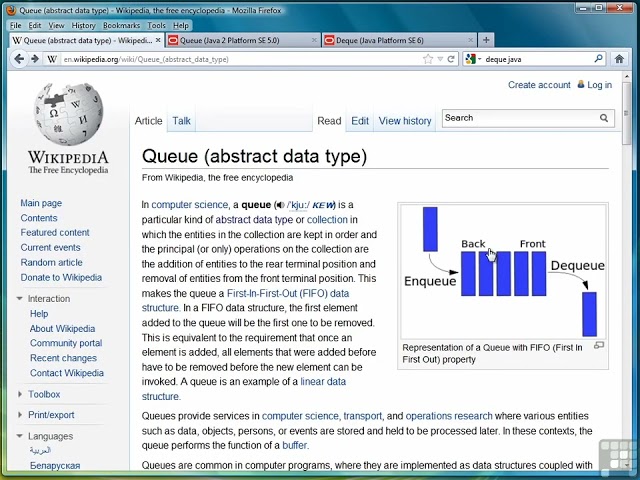Open the Random article link
Image resolution: width=640 pixels, height=480 pixels.
[51, 262]
